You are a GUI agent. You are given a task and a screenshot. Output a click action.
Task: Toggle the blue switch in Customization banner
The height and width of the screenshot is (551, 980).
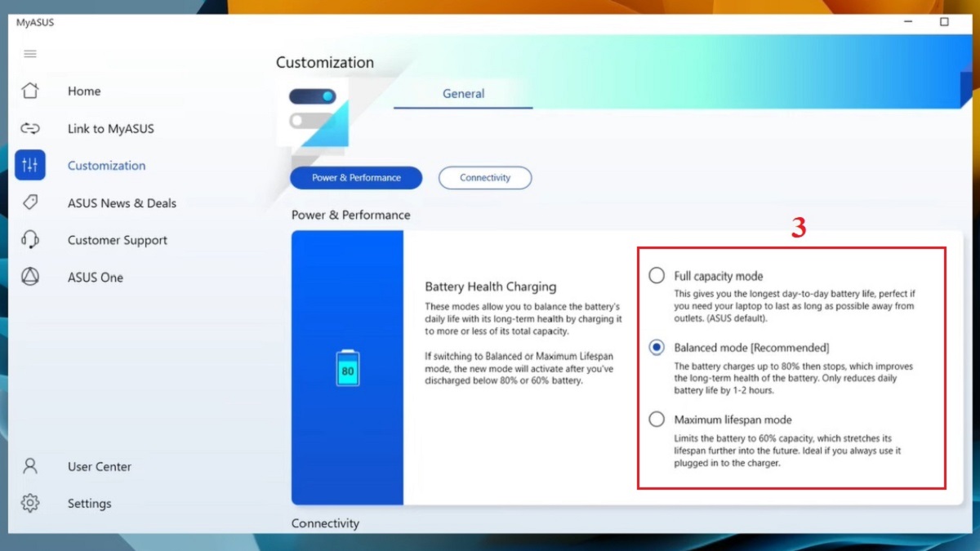[x=313, y=96]
